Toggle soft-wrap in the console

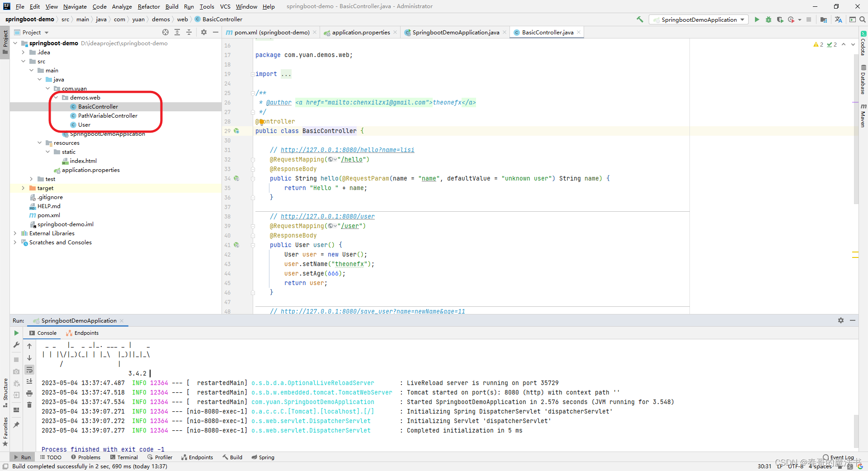(x=29, y=370)
